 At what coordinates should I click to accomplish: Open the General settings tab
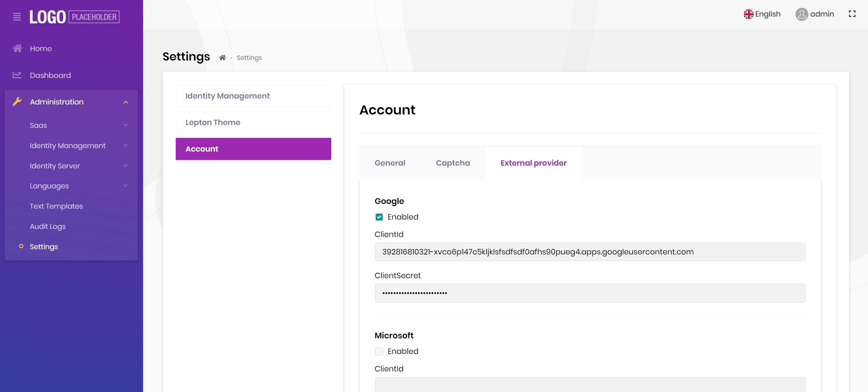pos(389,163)
